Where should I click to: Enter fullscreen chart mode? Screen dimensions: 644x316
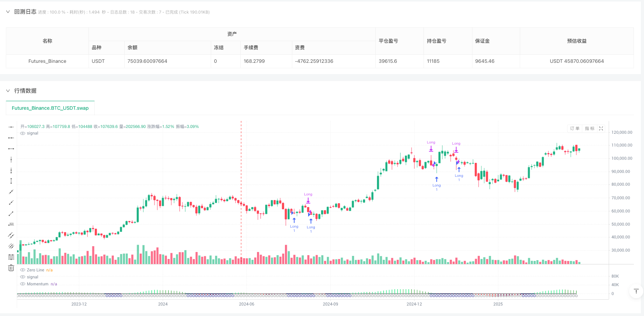tap(601, 128)
